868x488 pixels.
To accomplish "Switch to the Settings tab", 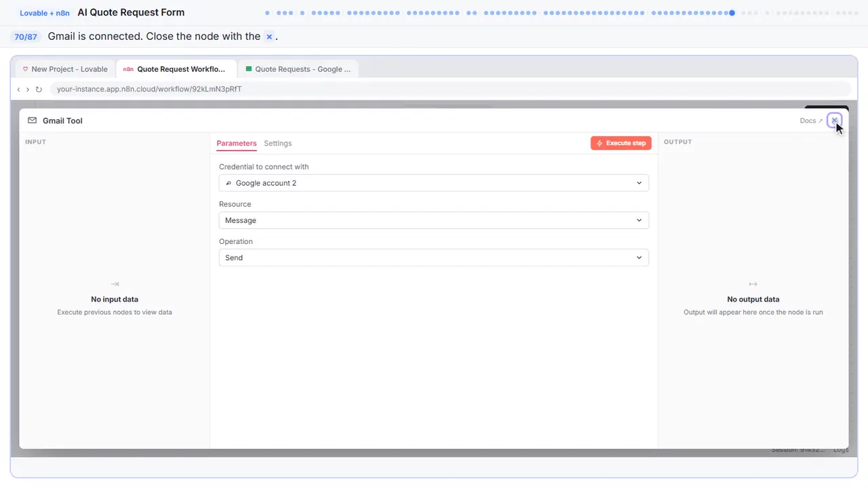I will point(278,143).
